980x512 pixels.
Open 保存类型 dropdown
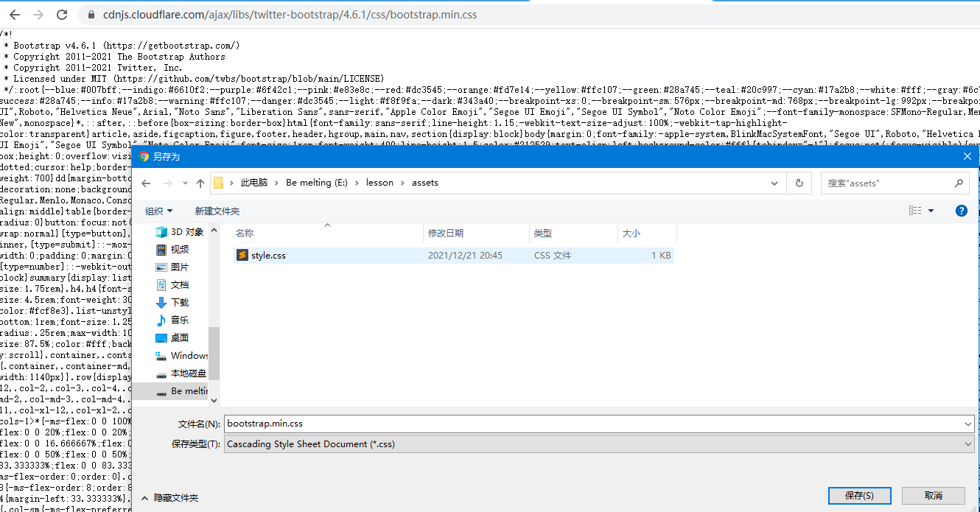pyautogui.click(x=598, y=444)
